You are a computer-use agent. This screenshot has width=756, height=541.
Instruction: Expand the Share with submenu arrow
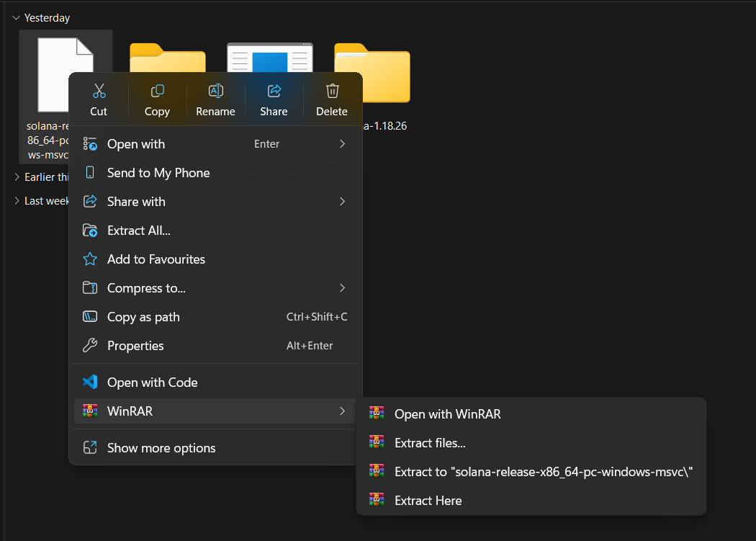343,202
